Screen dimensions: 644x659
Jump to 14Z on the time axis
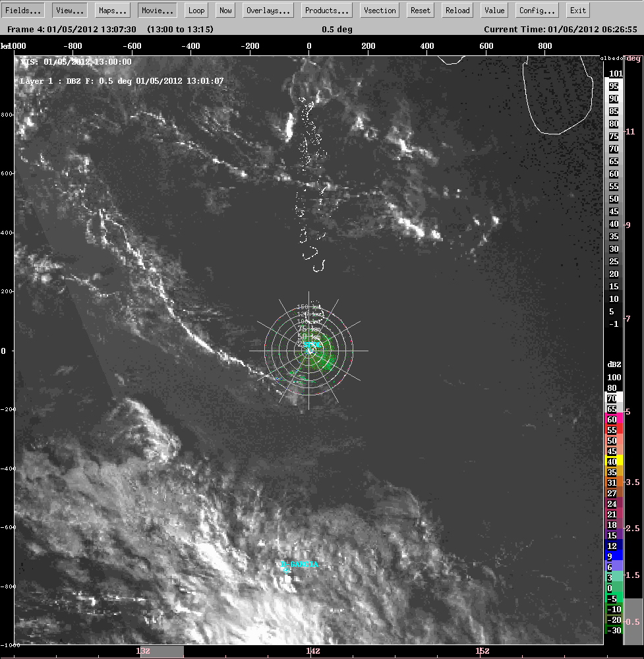click(x=312, y=651)
